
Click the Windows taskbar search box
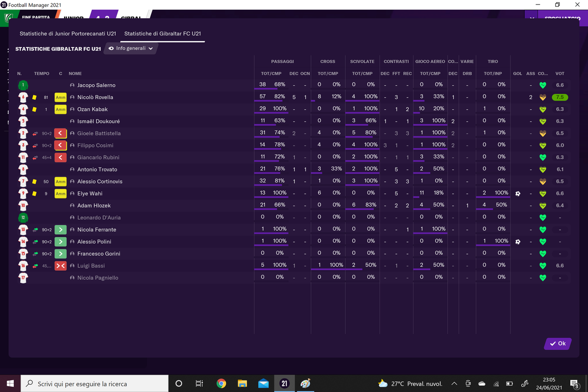[x=95, y=384]
